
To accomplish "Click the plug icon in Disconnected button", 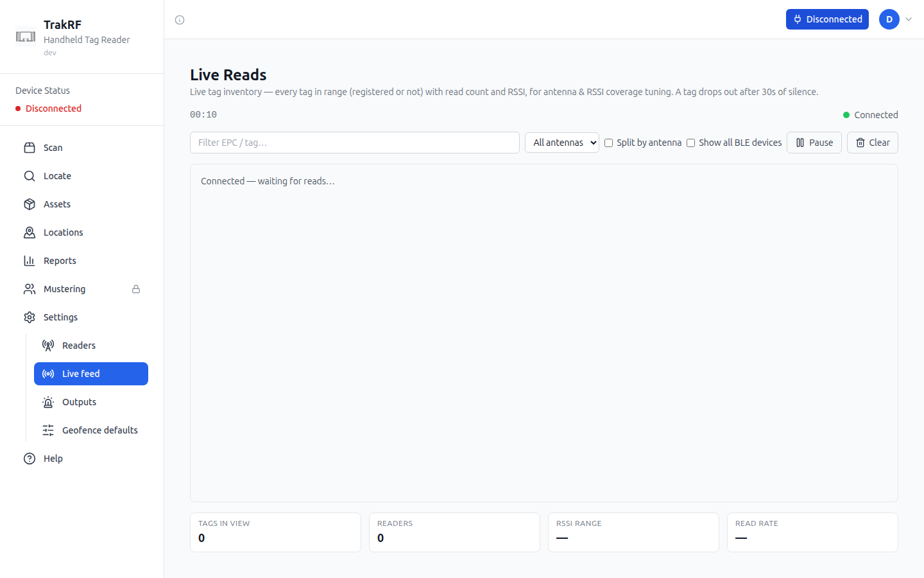I will [798, 19].
